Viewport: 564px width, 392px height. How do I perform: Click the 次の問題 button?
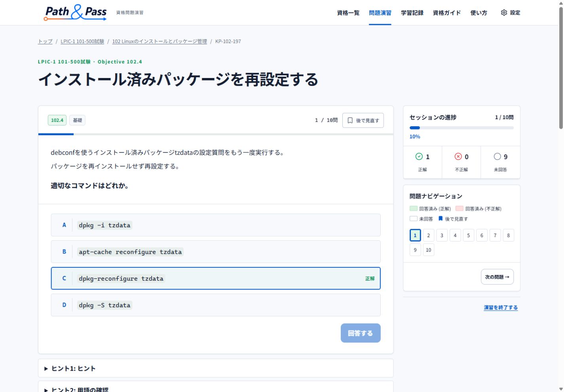pos(497,277)
